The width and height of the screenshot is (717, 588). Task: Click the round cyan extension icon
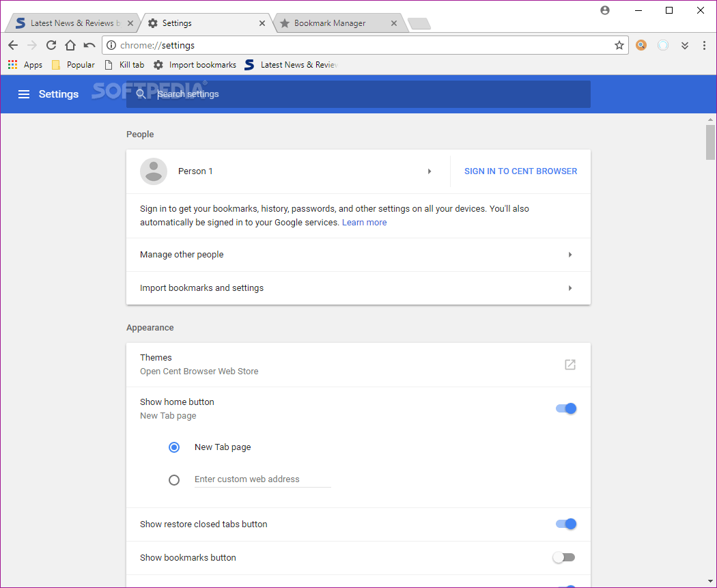tap(663, 45)
